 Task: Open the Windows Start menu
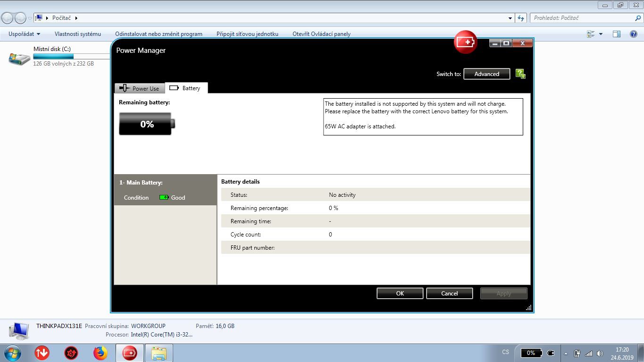12,353
